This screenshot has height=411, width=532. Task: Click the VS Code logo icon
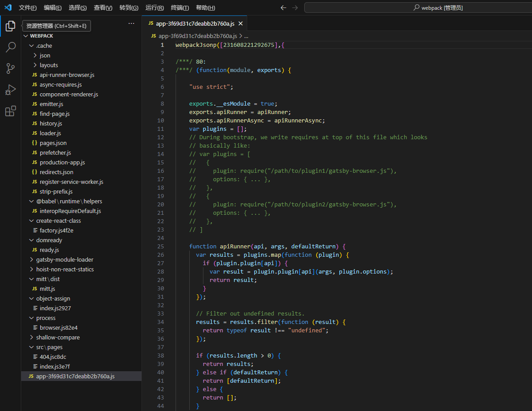pyautogui.click(x=8, y=8)
